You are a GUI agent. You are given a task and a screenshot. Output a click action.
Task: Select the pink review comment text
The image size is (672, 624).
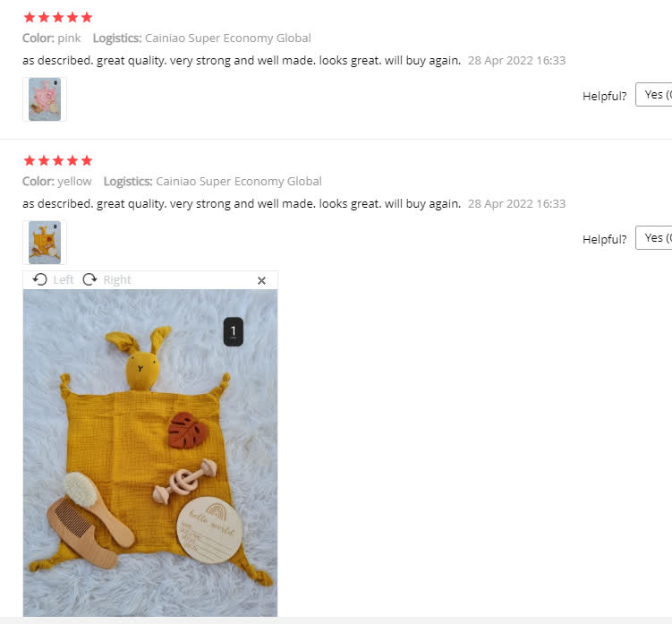tap(242, 61)
